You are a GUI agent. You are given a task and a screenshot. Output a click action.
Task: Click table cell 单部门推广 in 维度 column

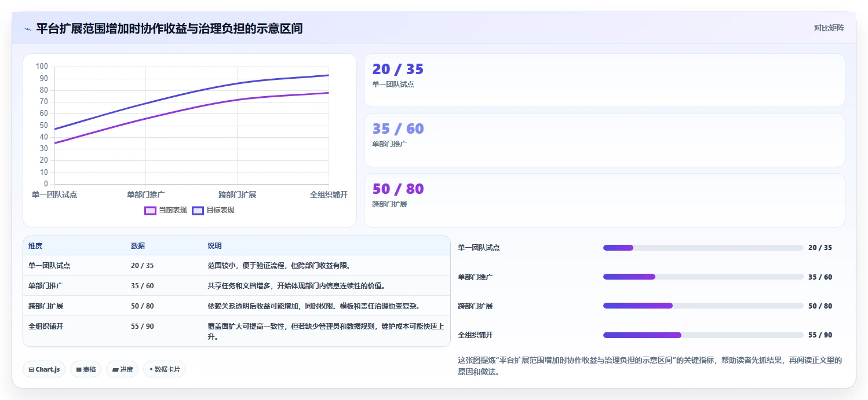coord(46,286)
